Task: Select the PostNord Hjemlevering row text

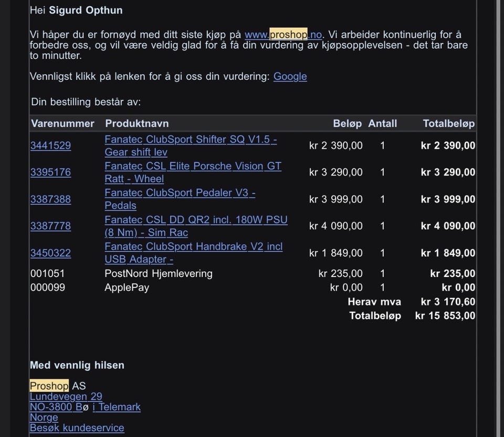Action: click(x=159, y=273)
